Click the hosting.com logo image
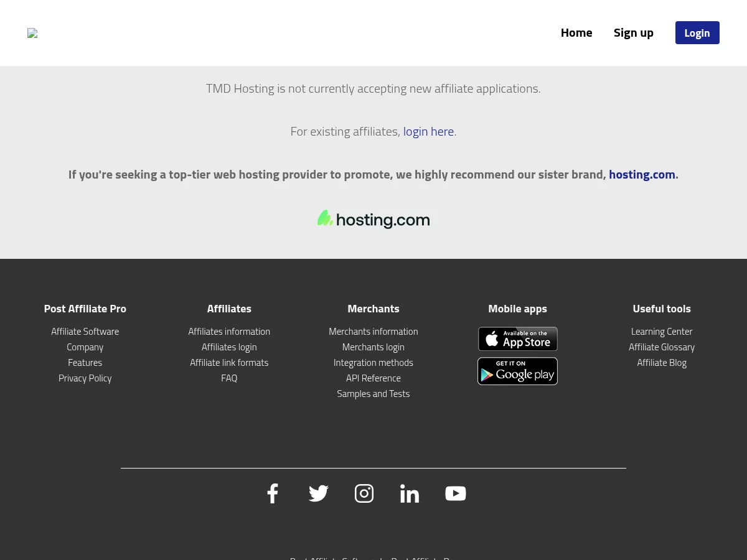The width and height of the screenshot is (747, 560). [x=374, y=219]
